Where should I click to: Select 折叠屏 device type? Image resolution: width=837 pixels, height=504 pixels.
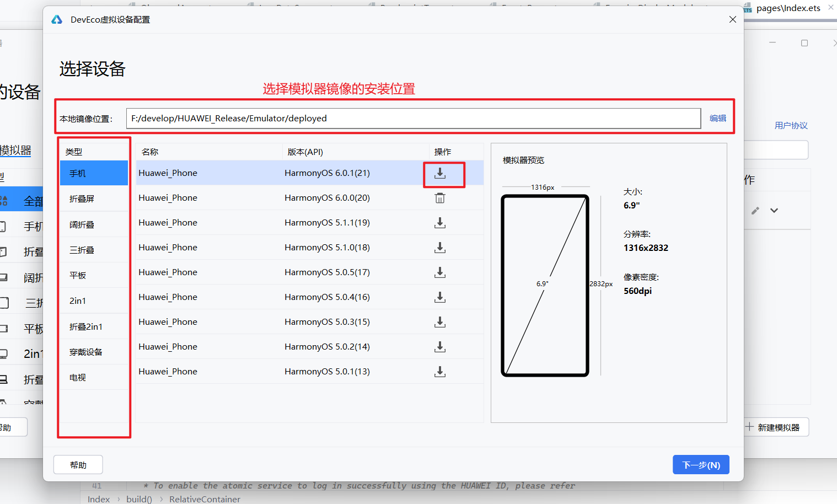pos(94,199)
